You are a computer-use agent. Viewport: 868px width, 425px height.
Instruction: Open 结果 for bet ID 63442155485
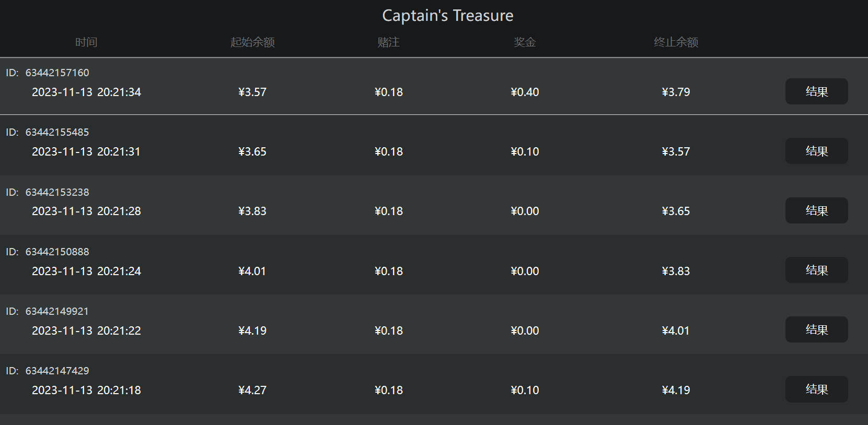pyautogui.click(x=816, y=151)
